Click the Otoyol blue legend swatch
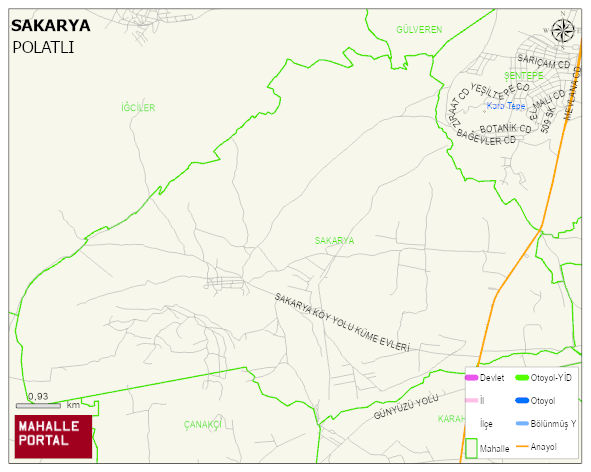This screenshot has width=591, height=472. point(522,400)
